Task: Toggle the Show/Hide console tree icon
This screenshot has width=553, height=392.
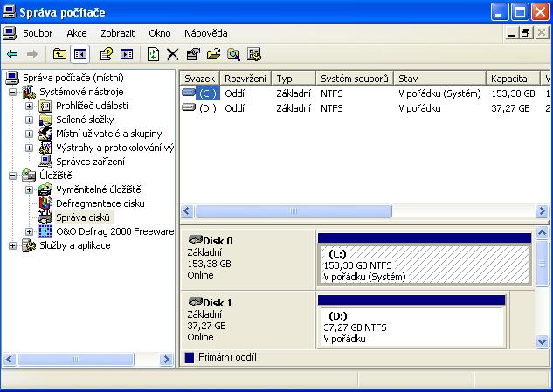Action: tap(79, 54)
